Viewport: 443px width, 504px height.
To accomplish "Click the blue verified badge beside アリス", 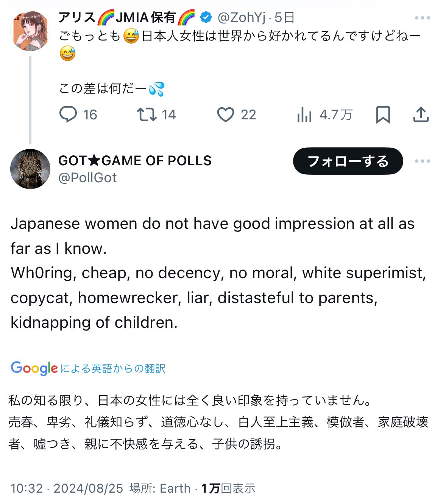I will tap(206, 17).
